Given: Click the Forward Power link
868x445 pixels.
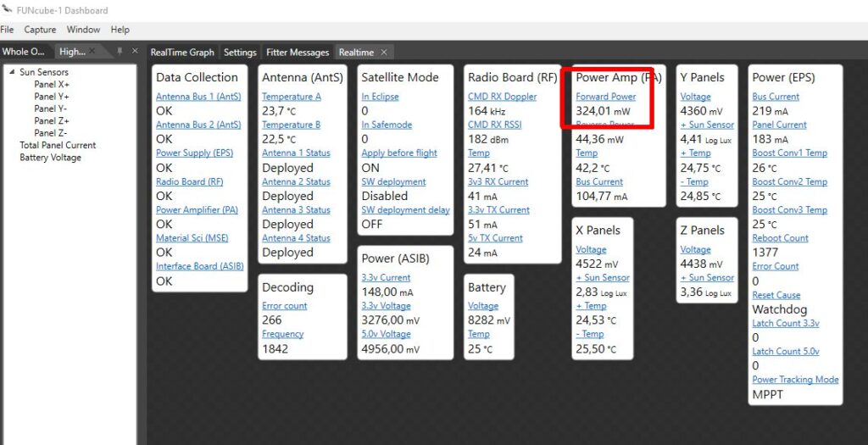Looking at the screenshot, I should click(605, 97).
